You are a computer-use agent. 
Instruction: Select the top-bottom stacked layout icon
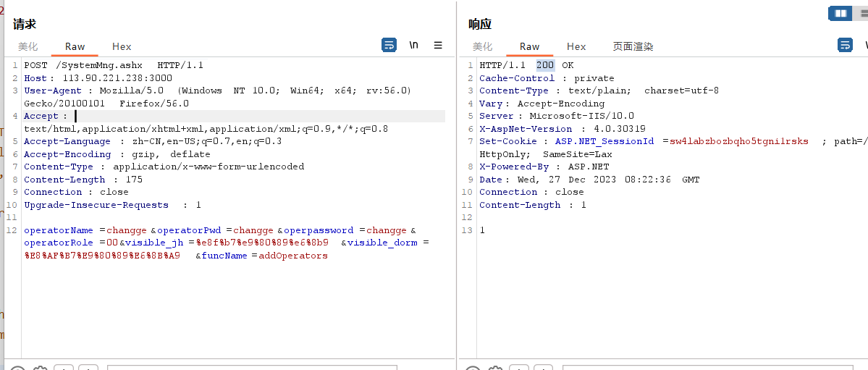coord(862,13)
